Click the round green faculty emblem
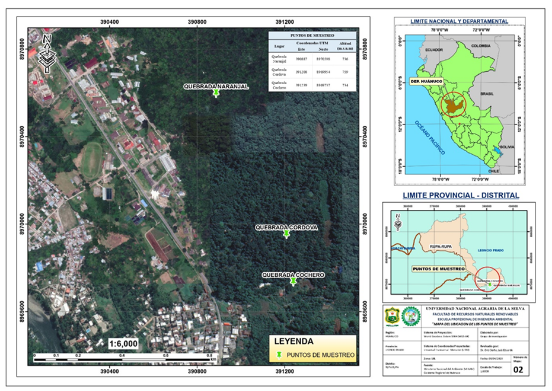The height and width of the screenshot is (391, 552). (x=411, y=316)
